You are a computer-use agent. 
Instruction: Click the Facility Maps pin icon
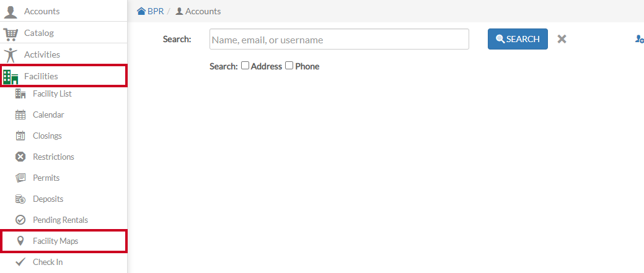[x=20, y=241]
